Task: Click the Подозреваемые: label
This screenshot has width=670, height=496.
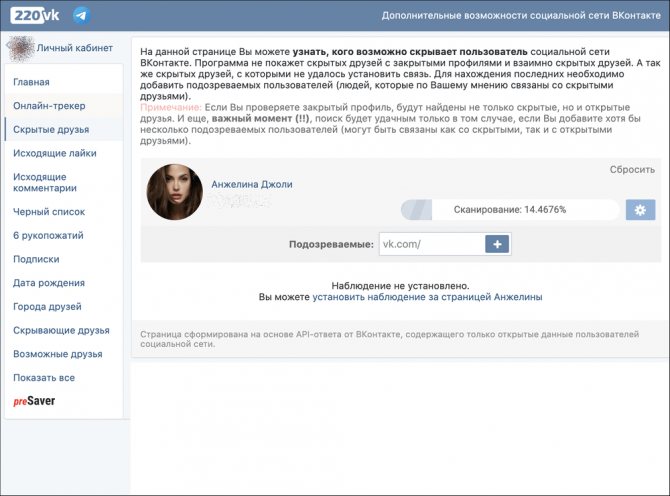Action: 331,244
